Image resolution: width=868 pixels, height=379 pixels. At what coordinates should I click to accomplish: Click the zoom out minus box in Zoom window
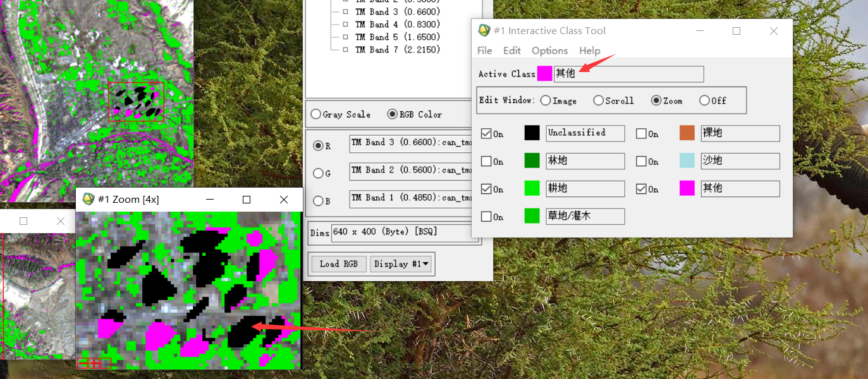point(82,363)
